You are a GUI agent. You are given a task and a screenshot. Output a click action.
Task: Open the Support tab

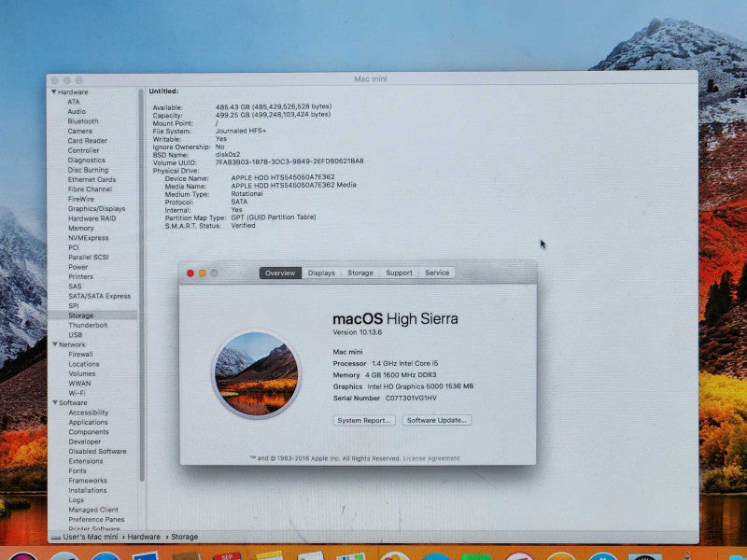tap(399, 273)
